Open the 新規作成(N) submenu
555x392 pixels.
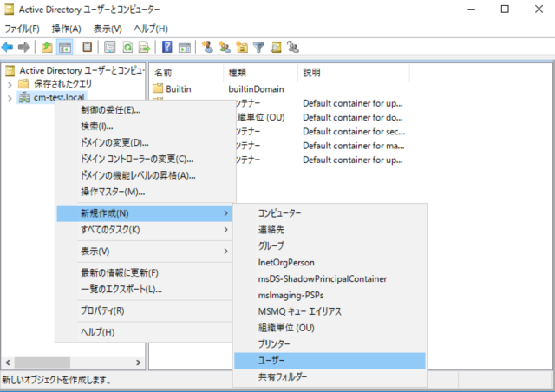pyautogui.click(x=145, y=213)
